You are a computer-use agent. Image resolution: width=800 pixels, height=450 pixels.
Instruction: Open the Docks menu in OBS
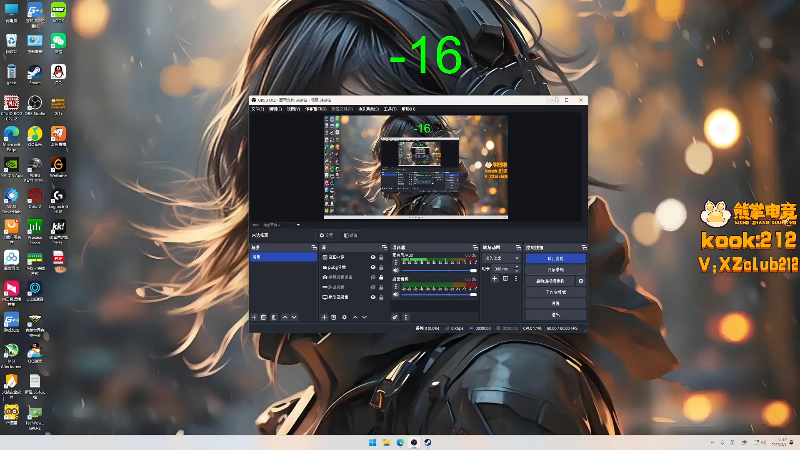pyautogui.click(x=316, y=109)
